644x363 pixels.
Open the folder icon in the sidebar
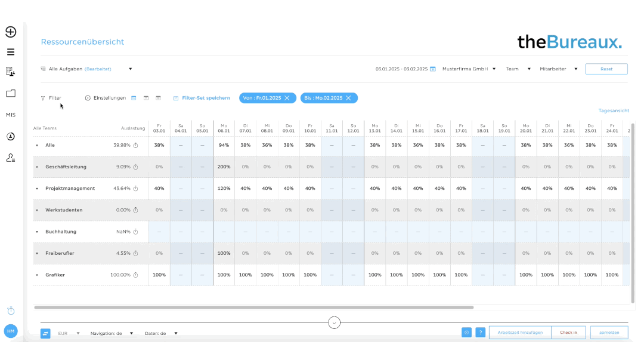[x=11, y=93]
